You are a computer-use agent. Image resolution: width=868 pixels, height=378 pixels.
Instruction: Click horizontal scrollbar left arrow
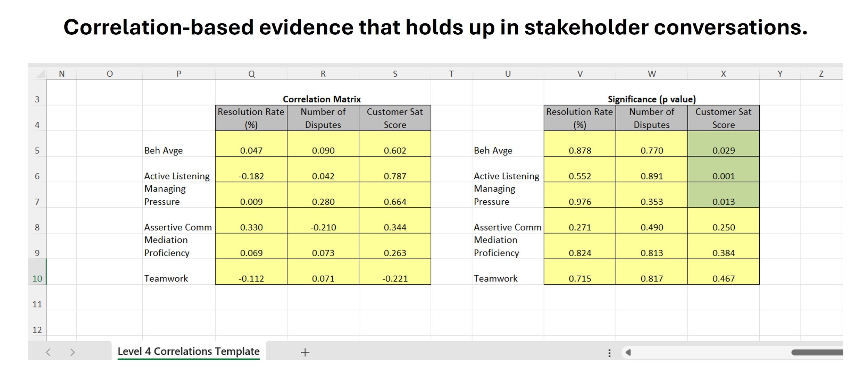click(628, 353)
